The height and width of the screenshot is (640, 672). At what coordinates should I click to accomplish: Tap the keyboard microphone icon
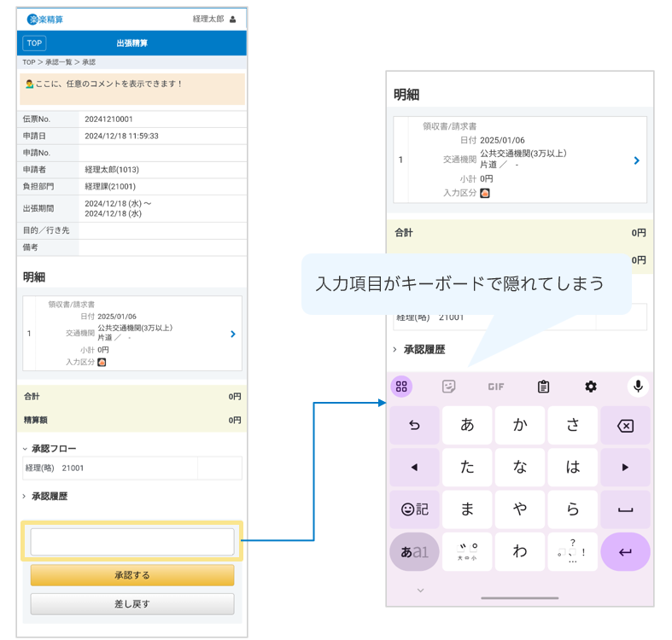(x=637, y=387)
